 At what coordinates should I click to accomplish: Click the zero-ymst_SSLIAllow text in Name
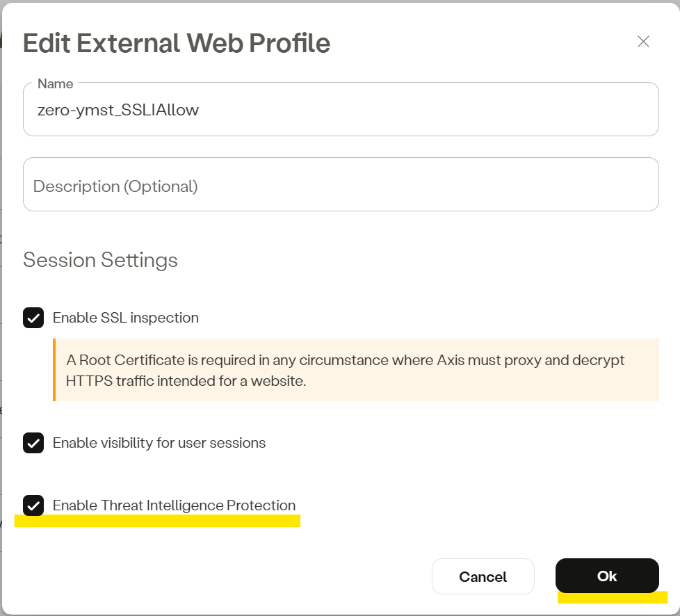118,110
